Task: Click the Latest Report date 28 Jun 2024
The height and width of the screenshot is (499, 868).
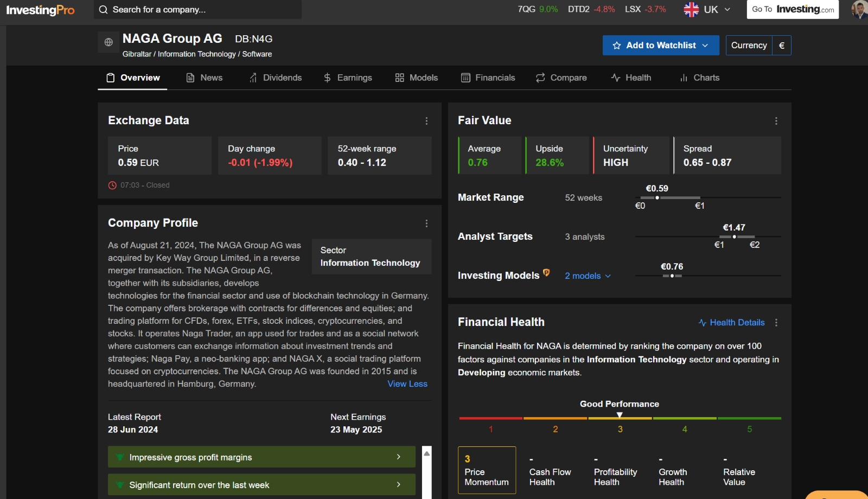Action: [x=133, y=430]
